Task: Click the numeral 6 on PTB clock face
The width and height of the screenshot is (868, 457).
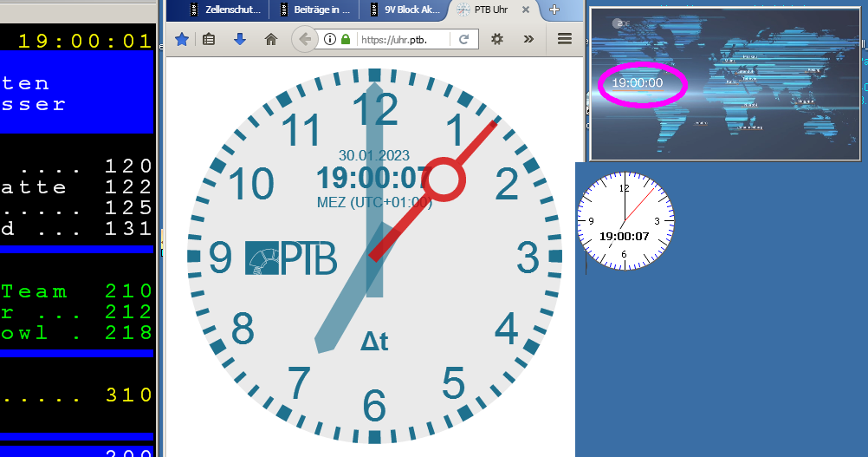Action: [x=374, y=406]
